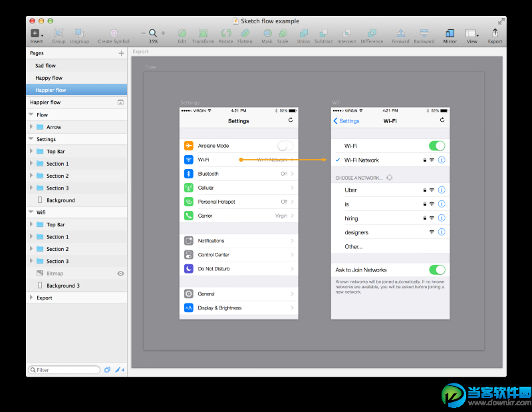The height and width of the screenshot is (412, 532).
Task: Toggle the Airplane Mode switch
Action: coord(285,146)
